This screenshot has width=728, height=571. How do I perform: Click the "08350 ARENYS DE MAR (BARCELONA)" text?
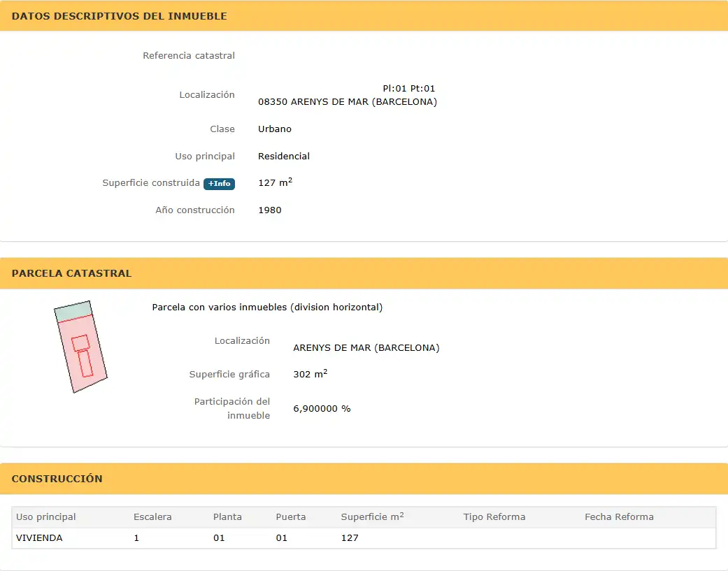click(x=348, y=101)
